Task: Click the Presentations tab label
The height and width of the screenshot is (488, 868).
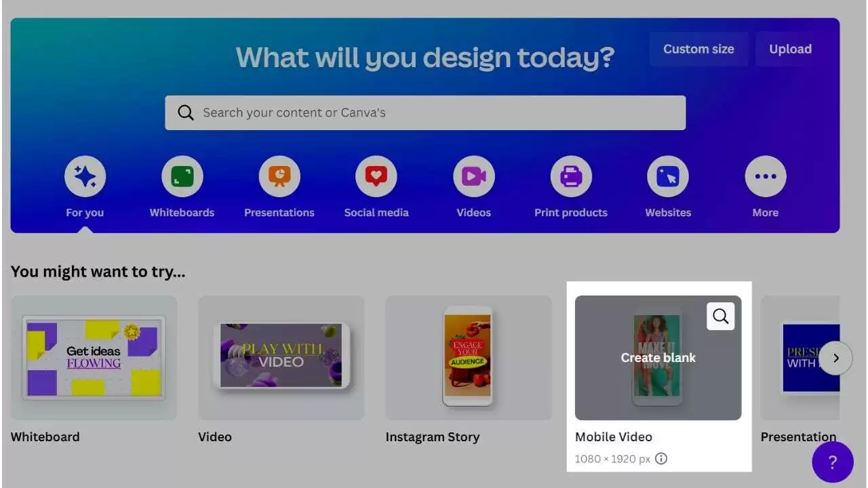Action: (279, 213)
